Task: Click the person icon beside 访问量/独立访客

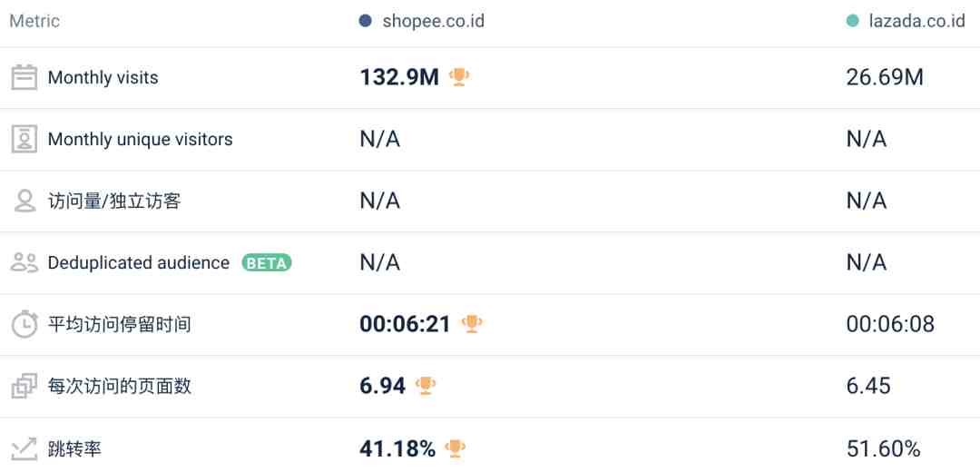Action: [x=25, y=201]
